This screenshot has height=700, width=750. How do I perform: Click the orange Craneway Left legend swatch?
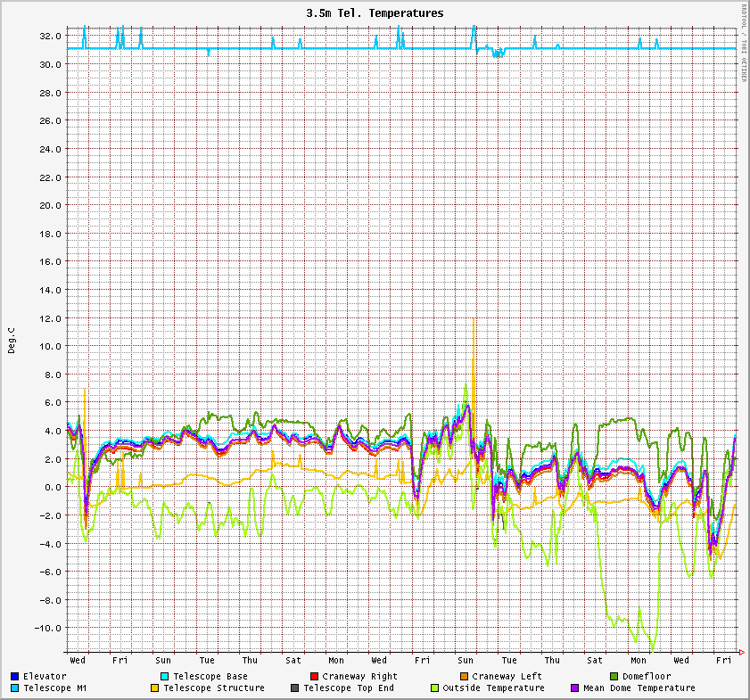[x=464, y=677]
